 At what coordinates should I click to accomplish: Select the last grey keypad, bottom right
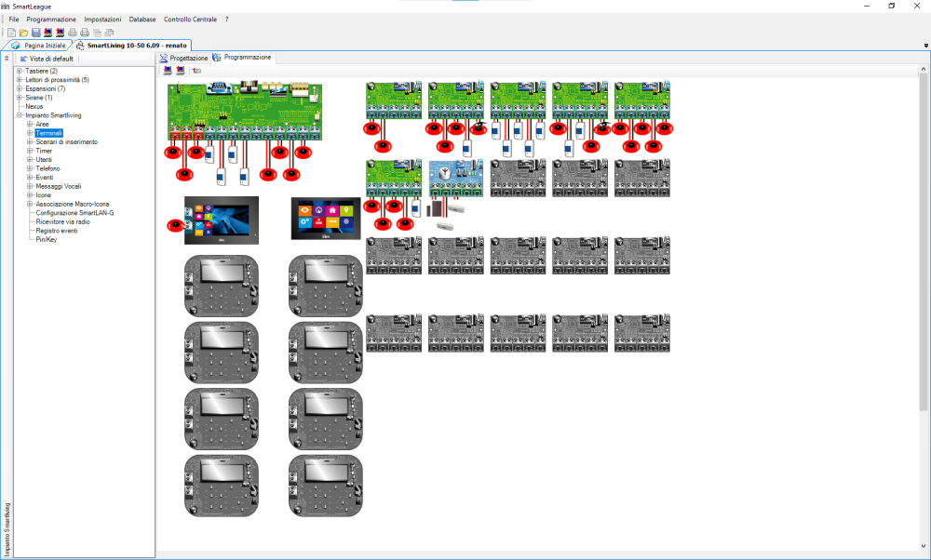pos(325,486)
